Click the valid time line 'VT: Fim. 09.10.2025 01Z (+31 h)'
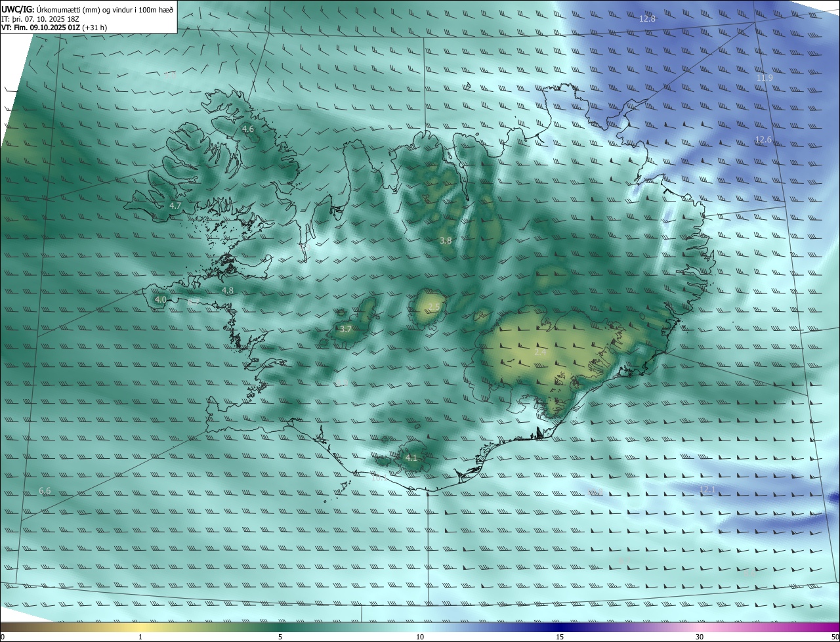Viewport: 840px width, 642px height. click(x=54, y=28)
